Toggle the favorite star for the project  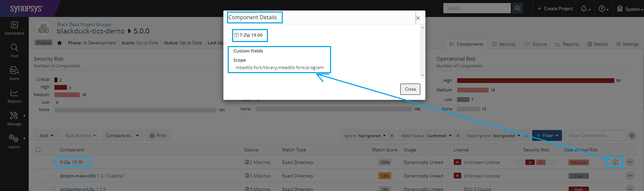(59, 43)
